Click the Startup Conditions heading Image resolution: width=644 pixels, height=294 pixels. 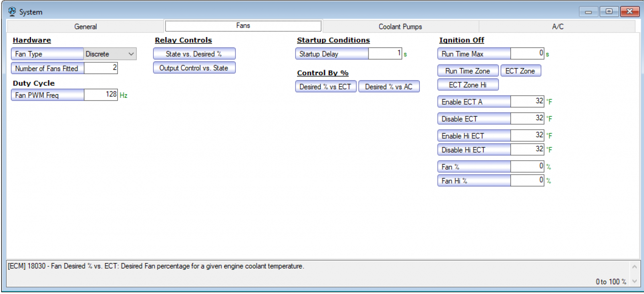click(333, 40)
